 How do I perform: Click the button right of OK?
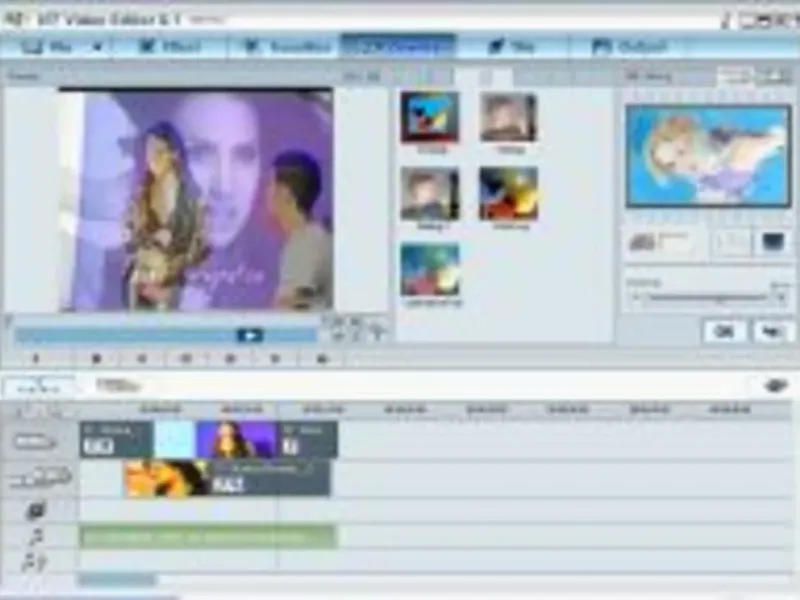pyautogui.click(x=771, y=332)
